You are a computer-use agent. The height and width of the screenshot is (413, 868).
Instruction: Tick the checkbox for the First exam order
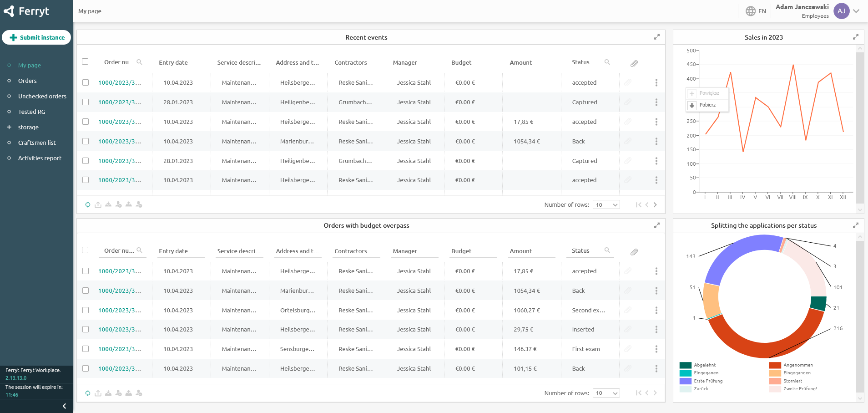click(85, 349)
